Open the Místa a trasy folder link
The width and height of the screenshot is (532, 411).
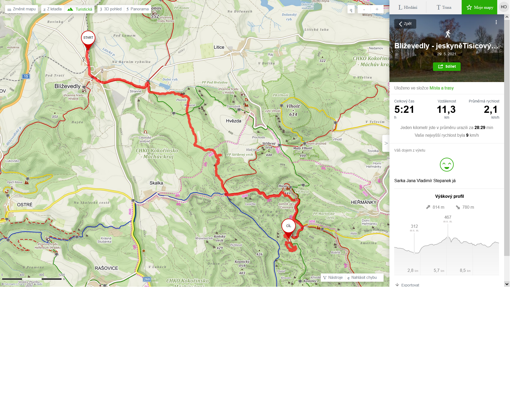click(x=441, y=88)
